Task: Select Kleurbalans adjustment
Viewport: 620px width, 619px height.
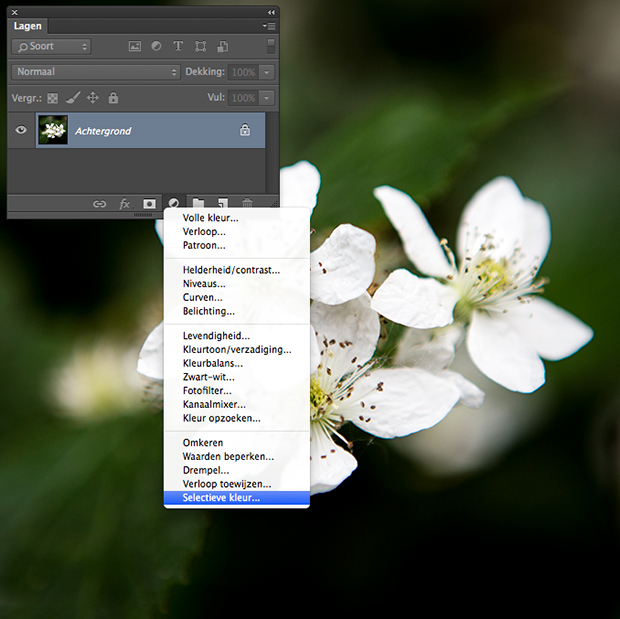Action: pos(236,363)
